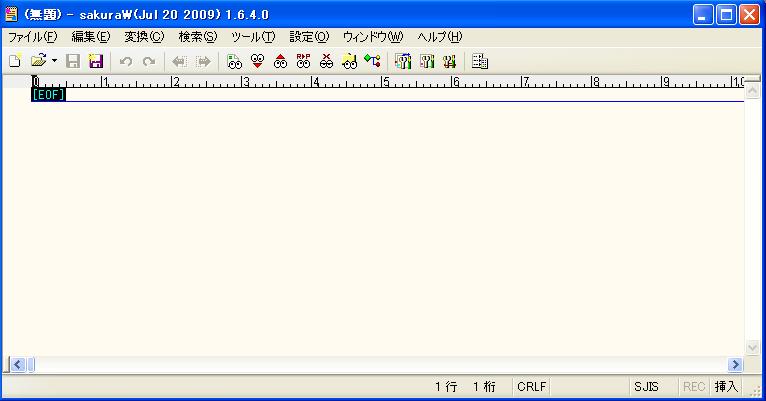The image size is (766, 401).
Task: Expand the Open file dropdown arrow
Action: coord(54,61)
